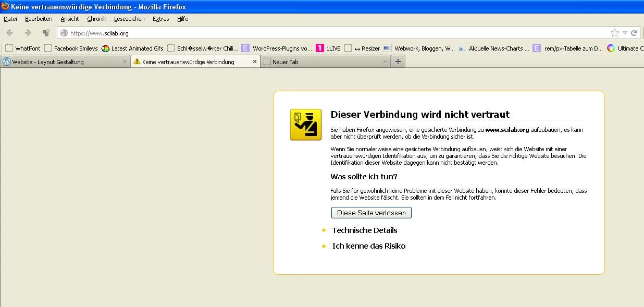Close the Website - Layout Gestaltung tab
644x307 pixels.
125,62
